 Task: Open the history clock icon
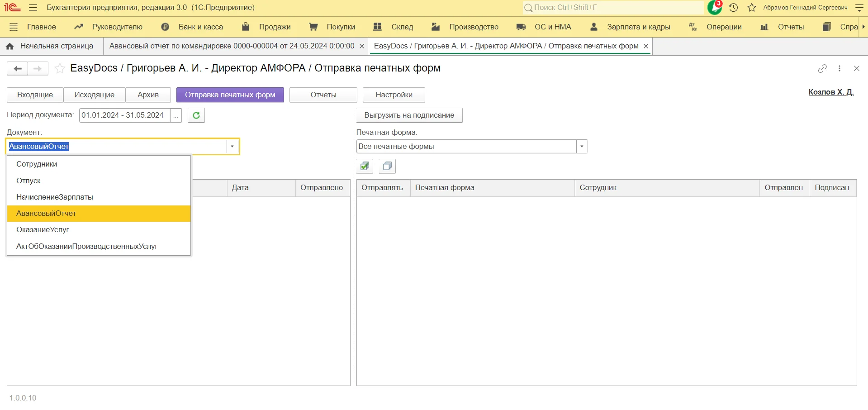point(734,8)
